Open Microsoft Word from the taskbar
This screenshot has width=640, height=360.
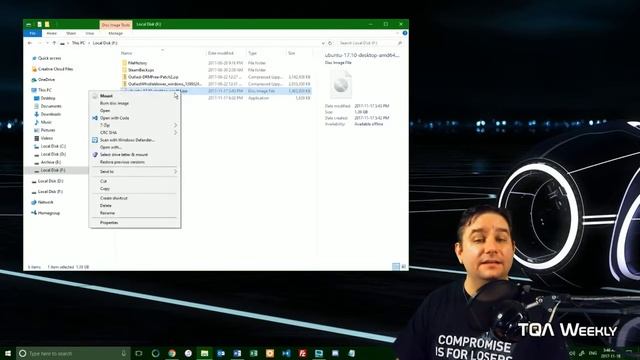[x=237, y=353]
